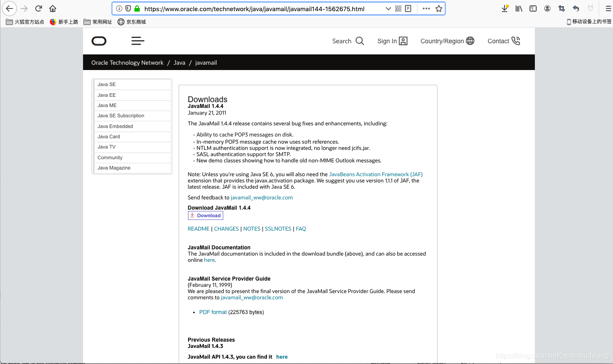This screenshot has height=364, width=613.
Task: Open the Firefox hamburger application menu
Action: [x=608, y=8]
